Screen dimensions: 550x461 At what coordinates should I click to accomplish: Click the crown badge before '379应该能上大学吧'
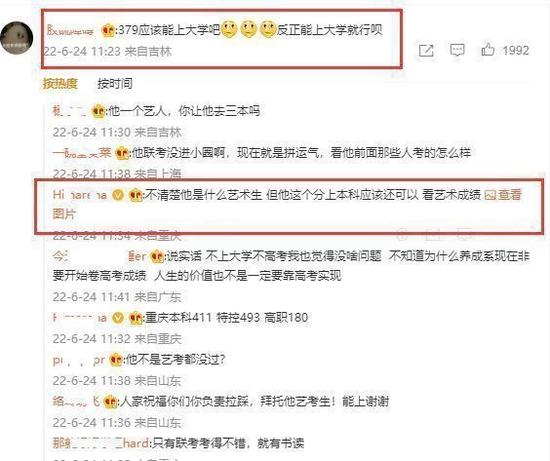108,31
